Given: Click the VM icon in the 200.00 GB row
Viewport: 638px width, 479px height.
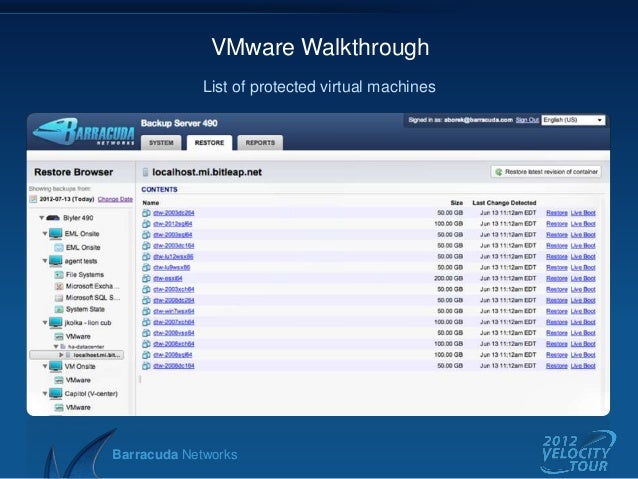Looking at the screenshot, I should pyautogui.click(x=146, y=278).
